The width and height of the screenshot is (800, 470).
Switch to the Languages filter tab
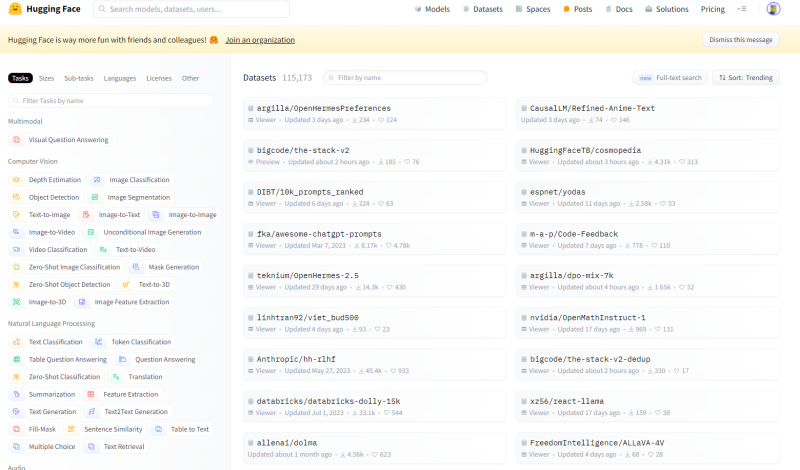coord(119,78)
